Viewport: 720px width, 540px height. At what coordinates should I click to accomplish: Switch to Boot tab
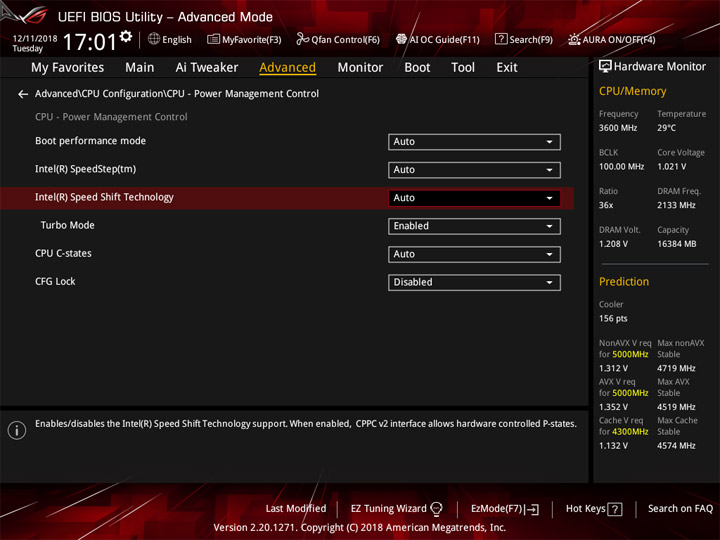click(417, 68)
